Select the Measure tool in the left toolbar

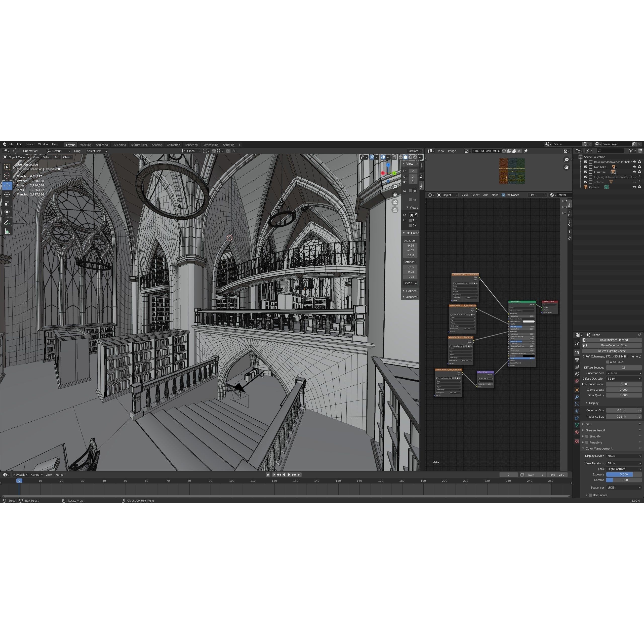pyautogui.click(x=7, y=231)
